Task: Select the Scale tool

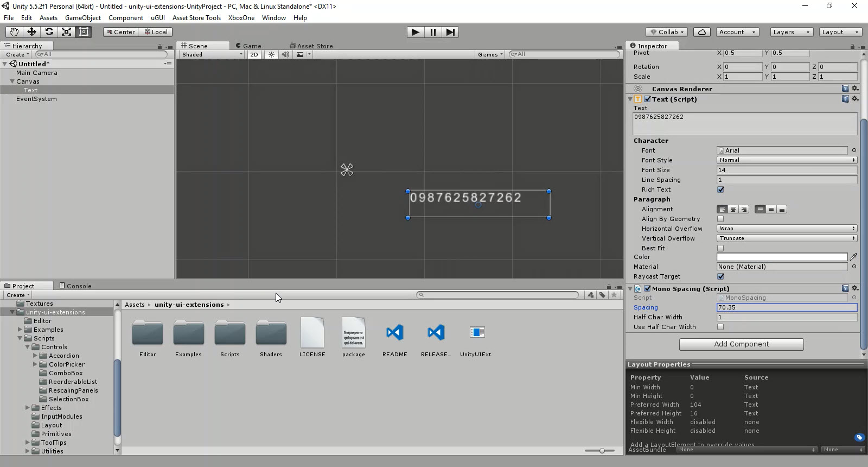Action: click(x=66, y=32)
